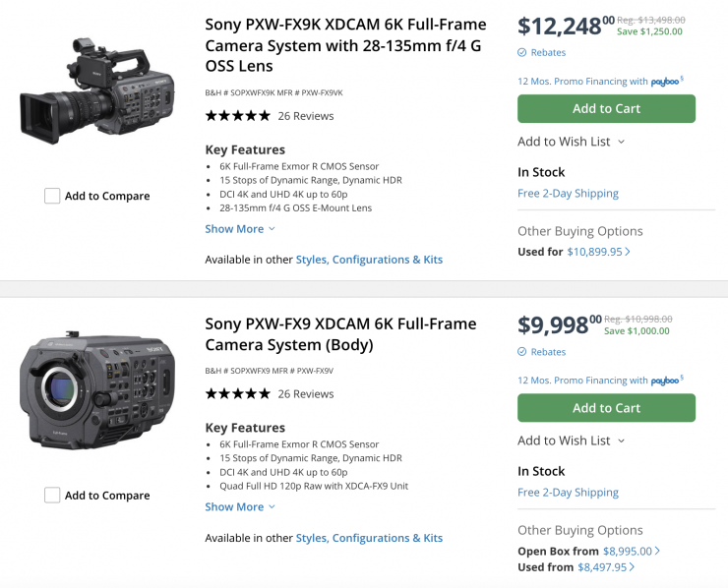Click star rating of the FX9K lens kit
Screen dimensions: 728x588
coord(237,116)
